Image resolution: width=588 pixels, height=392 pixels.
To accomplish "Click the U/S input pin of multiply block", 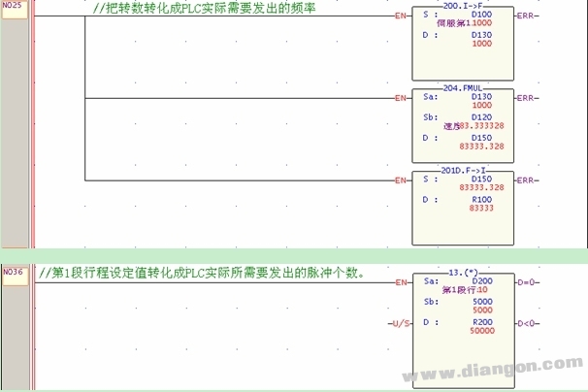I will coord(399,321).
